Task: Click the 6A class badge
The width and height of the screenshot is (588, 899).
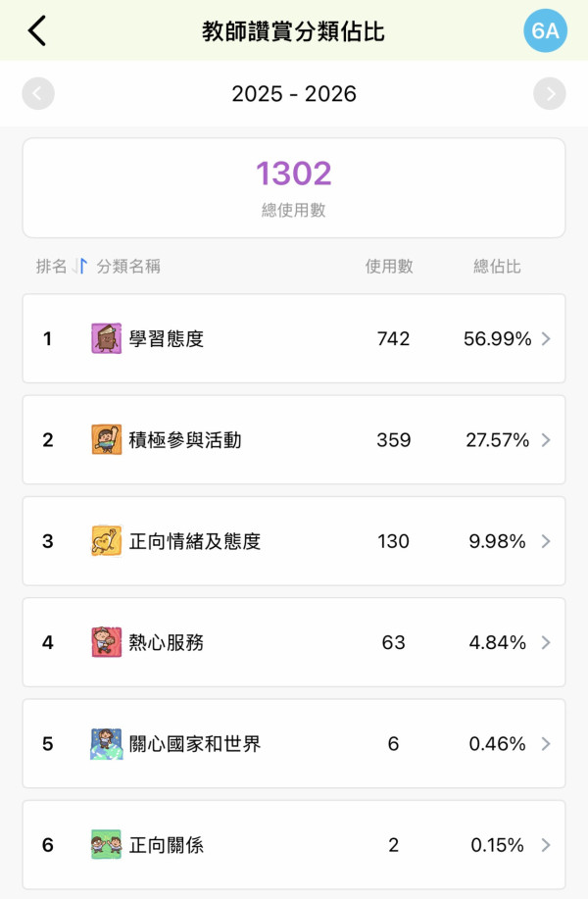Action: click(x=547, y=29)
